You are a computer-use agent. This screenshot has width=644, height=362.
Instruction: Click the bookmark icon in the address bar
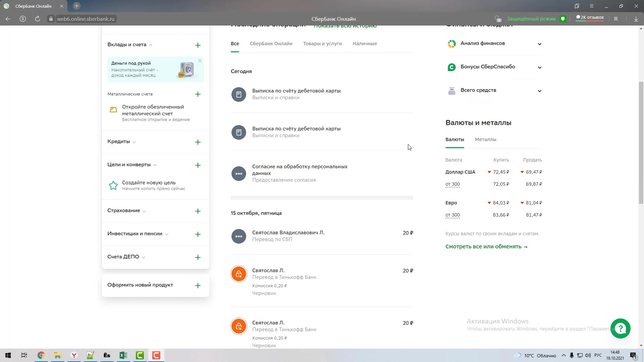click(x=616, y=19)
